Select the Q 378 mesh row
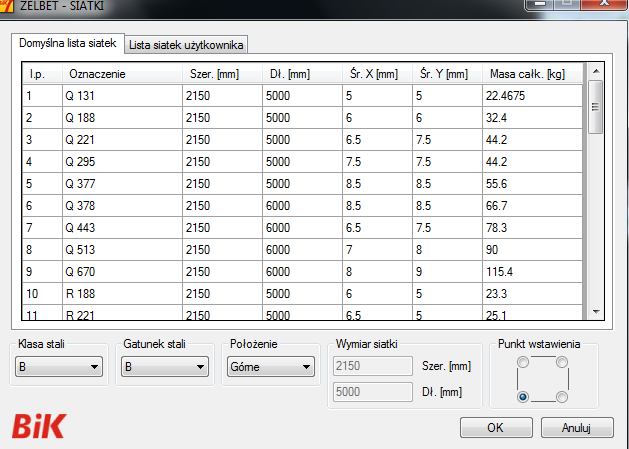Image resolution: width=629 pixels, height=449 pixels. point(303,206)
